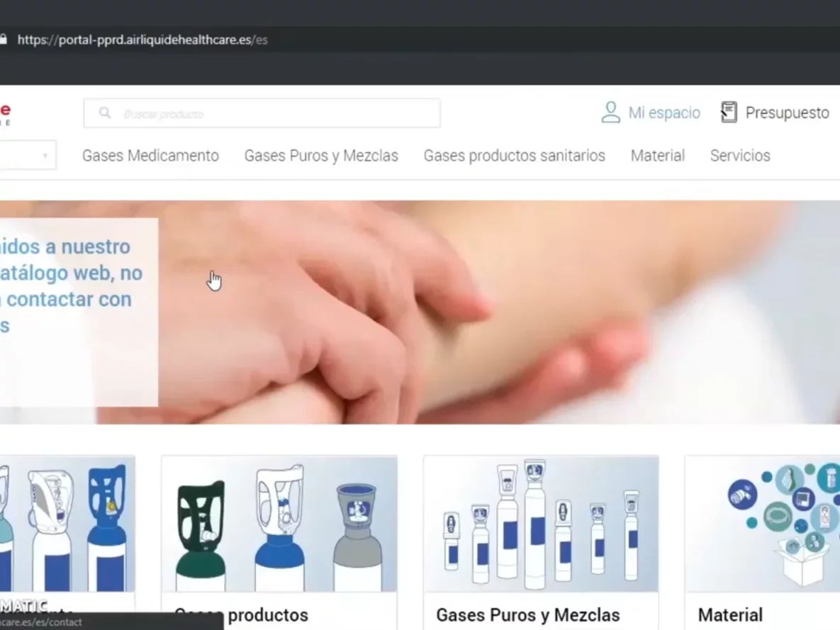This screenshot has width=840, height=630.
Task: Click the red company logo at top left
Action: coord(4,112)
